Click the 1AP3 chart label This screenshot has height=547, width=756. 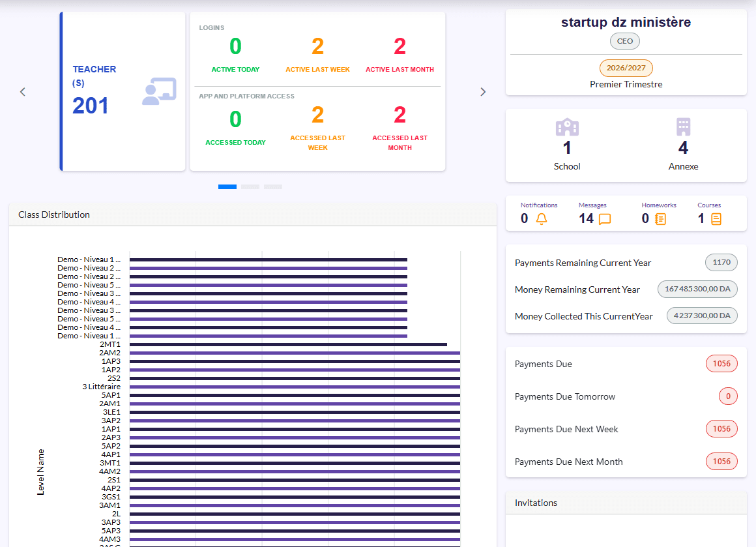pos(111,361)
